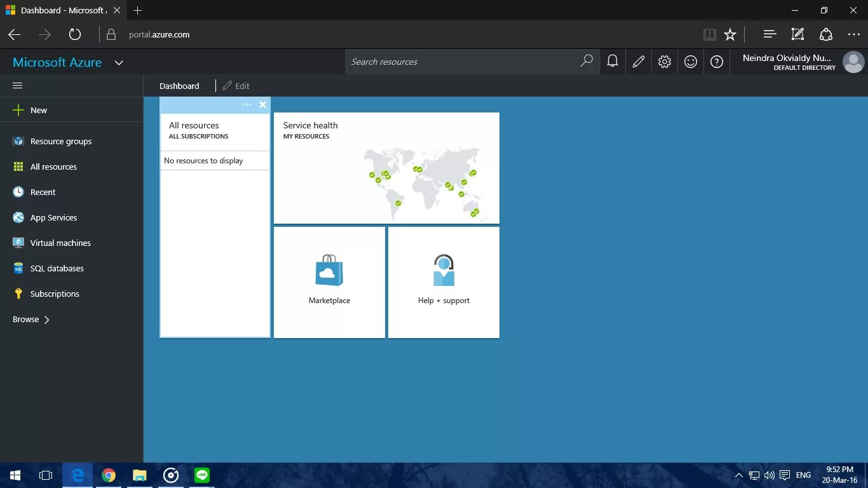Open the Marketplace shopping bag tile
Image resolution: width=868 pixels, height=488 pixels.
329,282
